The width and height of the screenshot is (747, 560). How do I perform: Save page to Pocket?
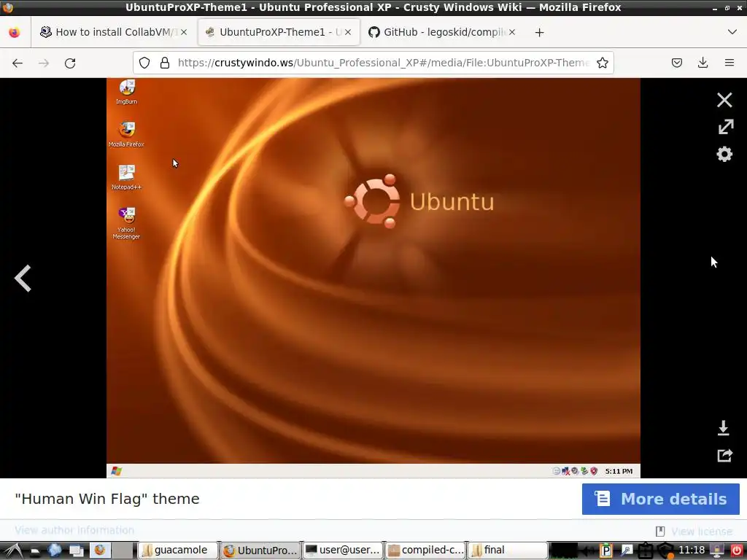click(x=676, y=63)
